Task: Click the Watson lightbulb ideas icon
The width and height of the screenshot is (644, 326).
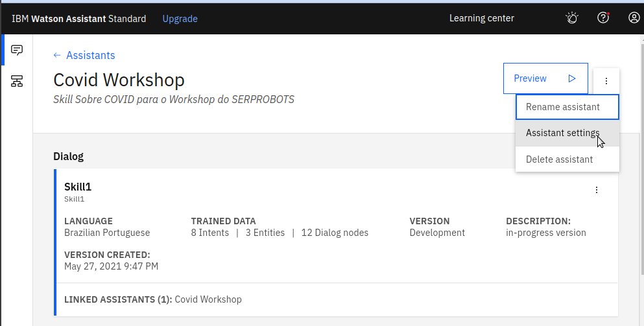Action: (x=572, y=18)
